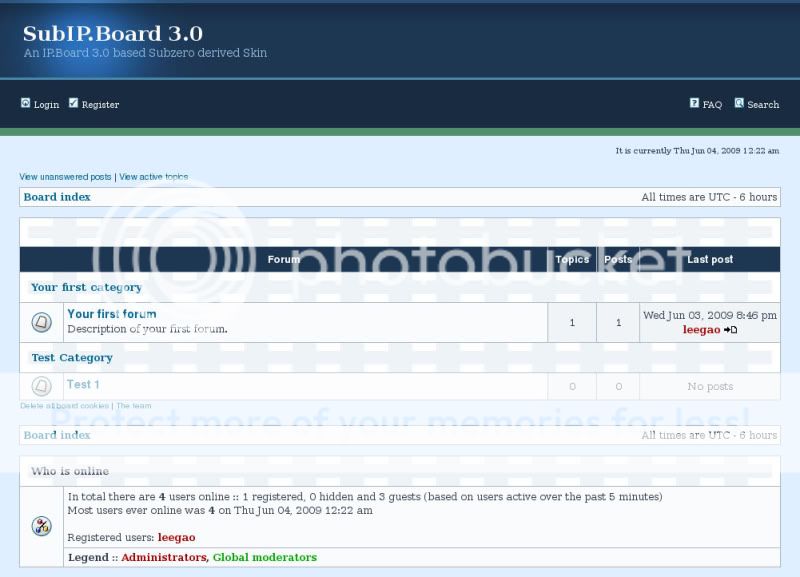Open the Login link
The image size is (800, 577).
tap(46, 105)
